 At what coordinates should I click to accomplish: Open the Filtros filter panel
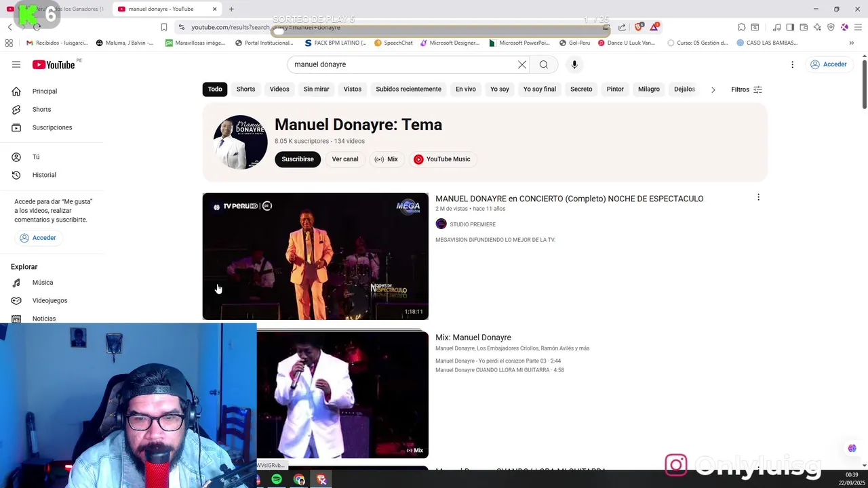(x=747, y=89)
